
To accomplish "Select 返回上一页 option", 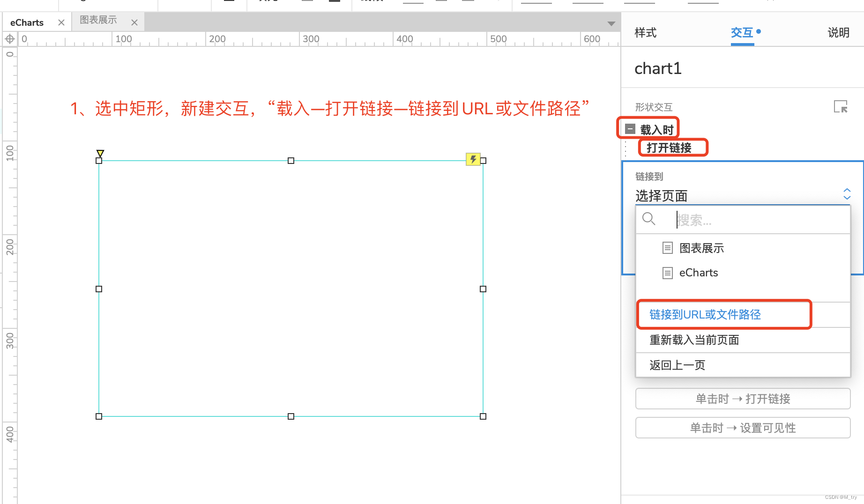I will [x=743, y=365].
